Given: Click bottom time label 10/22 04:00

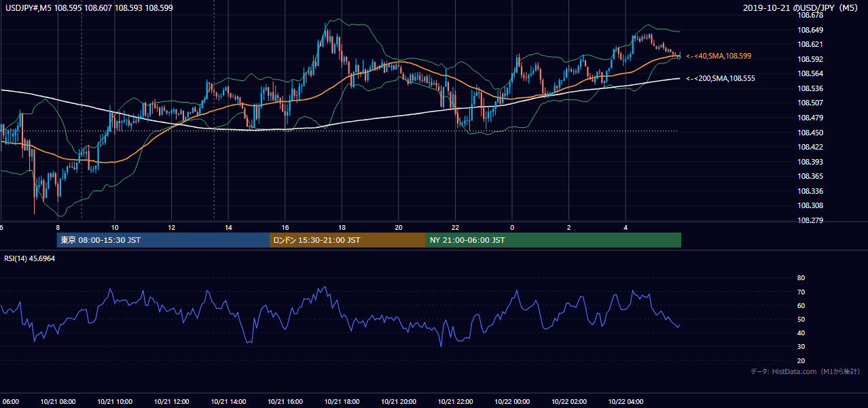Looking at the screenshot, I should 626,401.
